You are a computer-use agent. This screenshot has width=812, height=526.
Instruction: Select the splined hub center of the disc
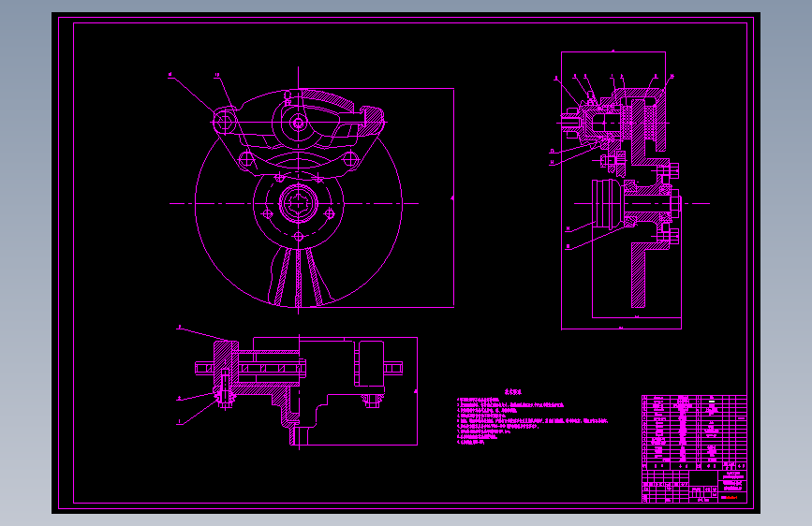tap(298, 203)
